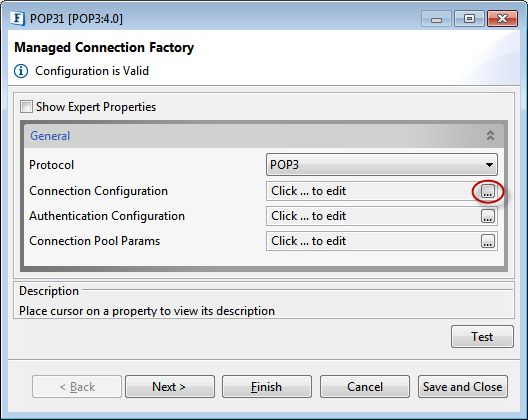Screen dimensions: 528x420
Task: Open Connection Pool Params ellipsis button
Action: tap(488, 241)
